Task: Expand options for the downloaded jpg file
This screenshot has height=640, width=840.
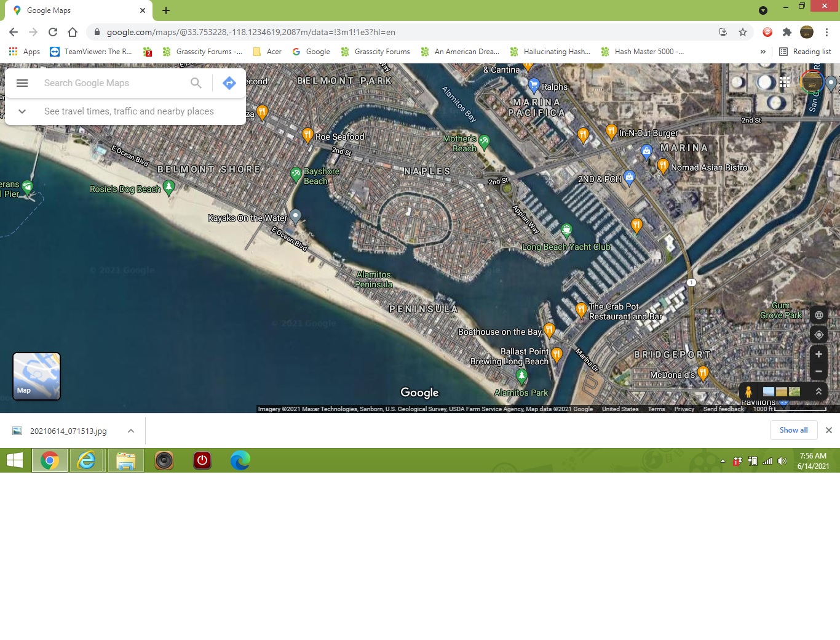Action: coord(131,431)
